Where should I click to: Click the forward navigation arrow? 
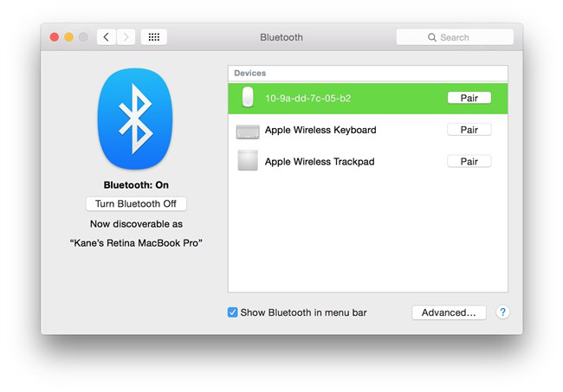[x=126, y=37]
